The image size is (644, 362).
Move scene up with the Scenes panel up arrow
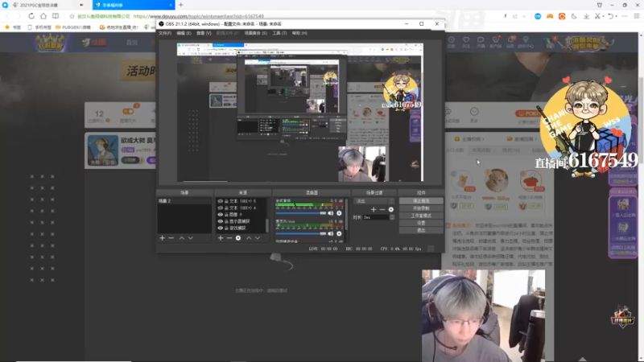(182, 238)
